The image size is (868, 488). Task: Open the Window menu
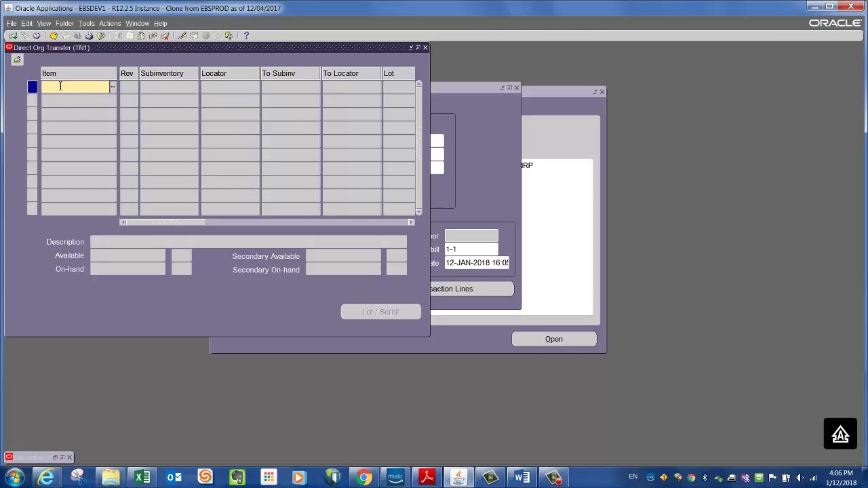138,23
